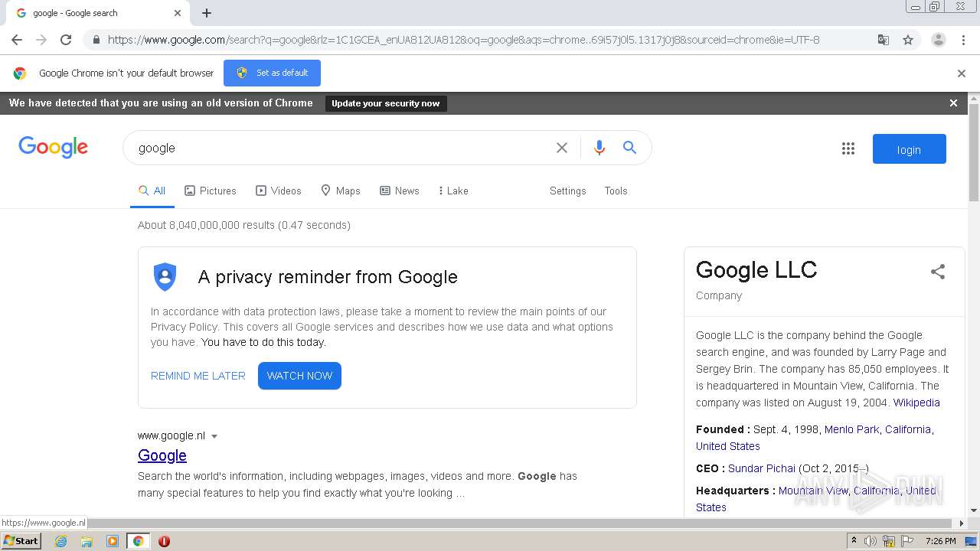The image size is (980, 551).
Task: Share the Google LLC knowledge panel
Action: tap(938, 272)
